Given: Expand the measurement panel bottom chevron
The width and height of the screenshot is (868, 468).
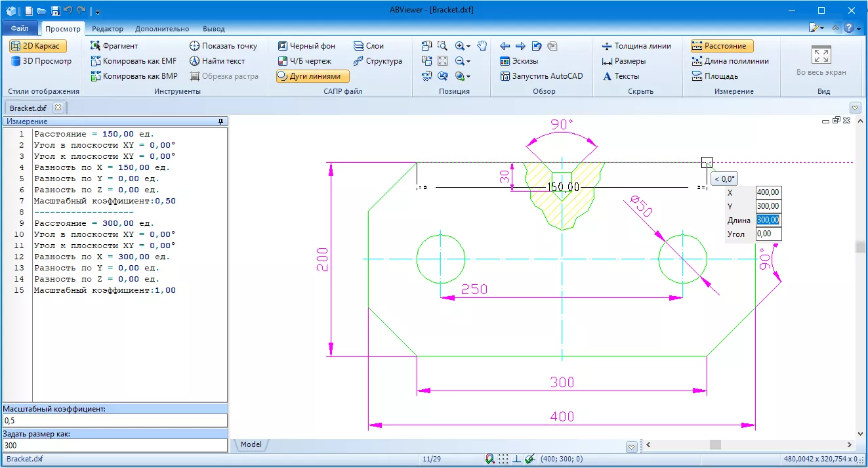Looking at the screenshot, I should tap(632, 446).
